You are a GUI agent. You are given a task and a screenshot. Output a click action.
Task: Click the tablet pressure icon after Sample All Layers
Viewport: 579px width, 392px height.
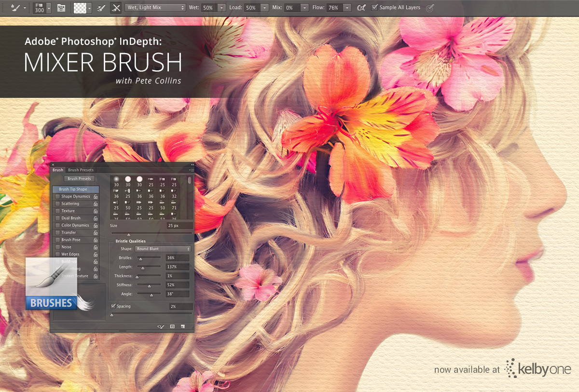430,8
